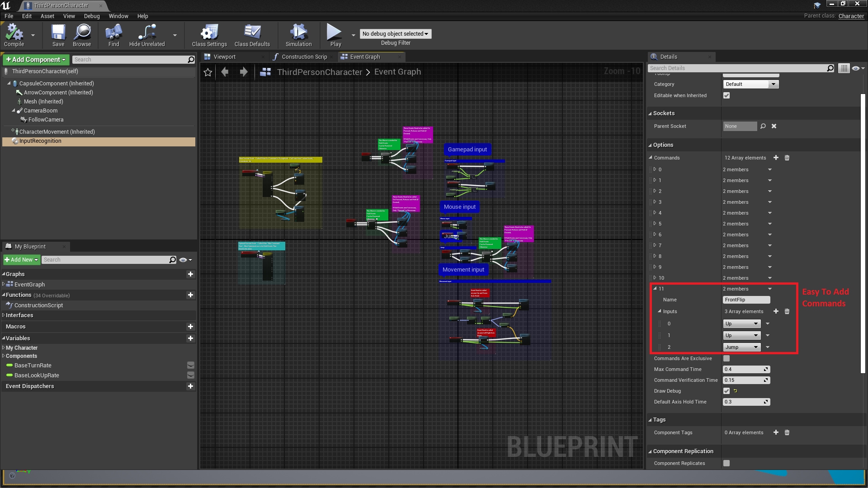Click the Add Component button
The height and width of the screenshot is (488, 868).
[35, 59]
